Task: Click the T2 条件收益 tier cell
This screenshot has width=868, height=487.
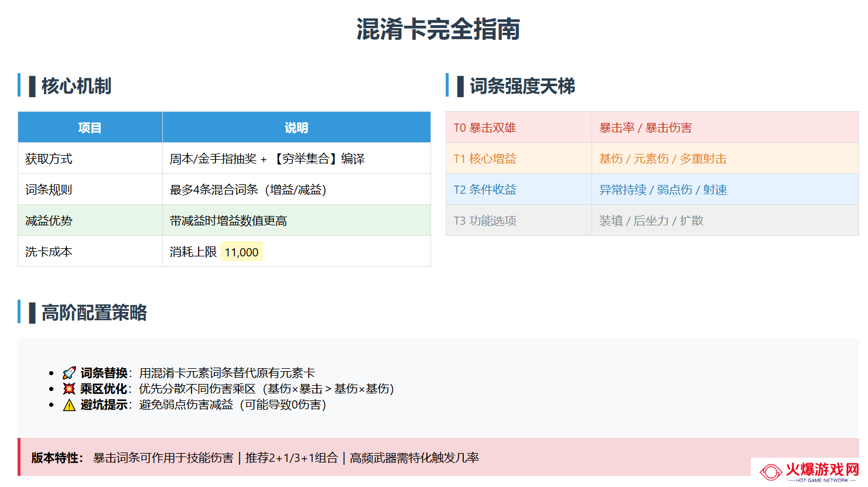Action: pos(519,190)
